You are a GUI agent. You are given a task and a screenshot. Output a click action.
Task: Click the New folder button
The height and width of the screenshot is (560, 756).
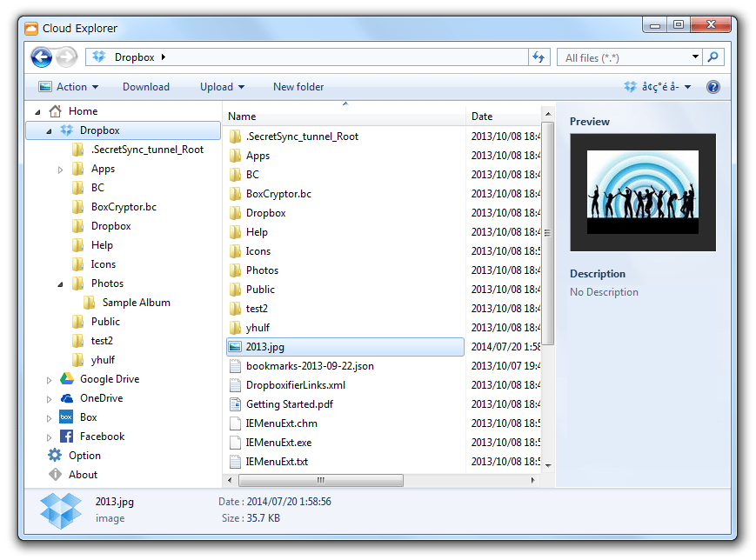point(298,87)
